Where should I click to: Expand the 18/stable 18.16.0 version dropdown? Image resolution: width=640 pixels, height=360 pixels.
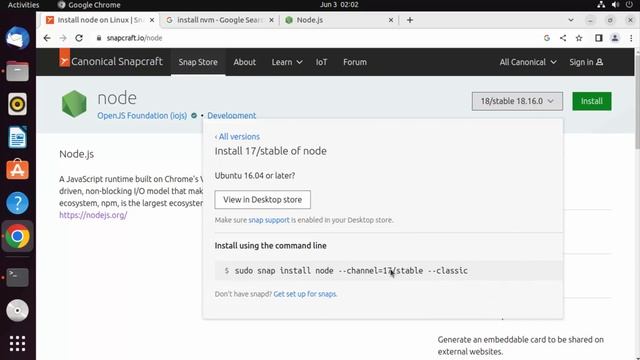(517, 101)
